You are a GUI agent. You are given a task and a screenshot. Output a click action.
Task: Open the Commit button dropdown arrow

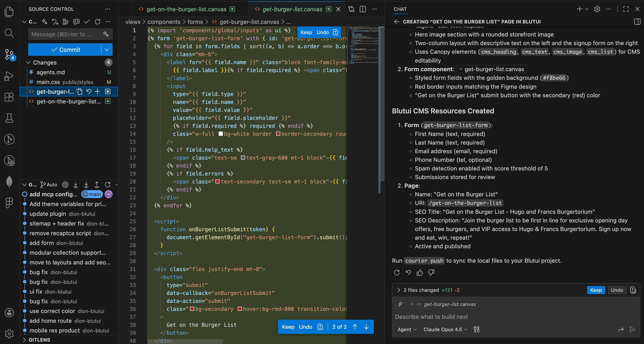107,50
